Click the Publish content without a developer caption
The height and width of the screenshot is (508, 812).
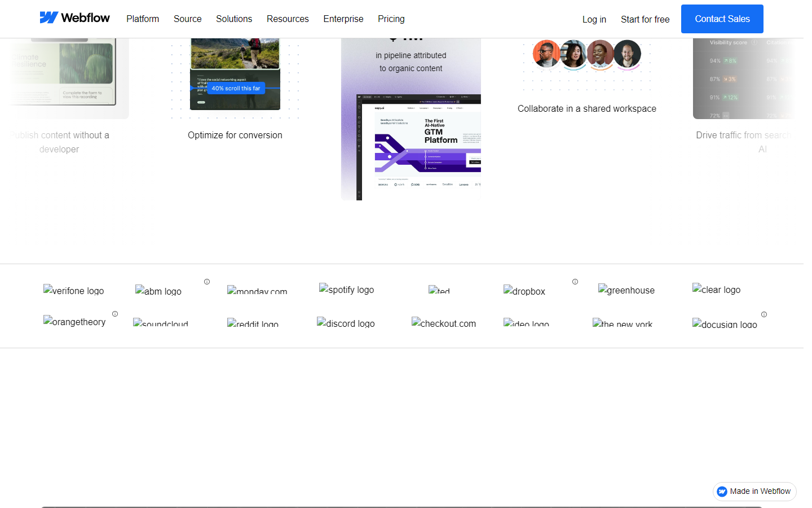point(59,142)
